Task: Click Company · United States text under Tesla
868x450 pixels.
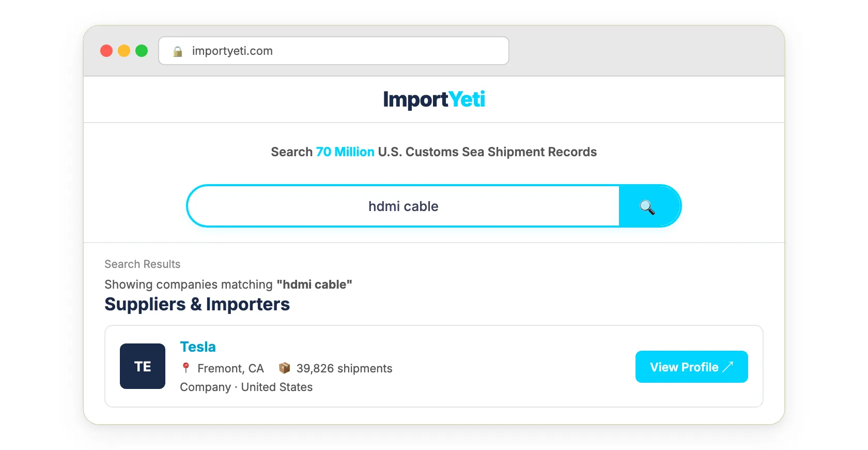Action: pos(245,387)
